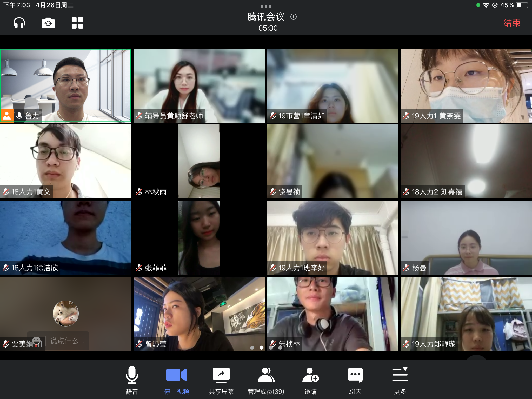532x399 pixels.
Task: End the meeting with 结束
Action: (512, 23)
